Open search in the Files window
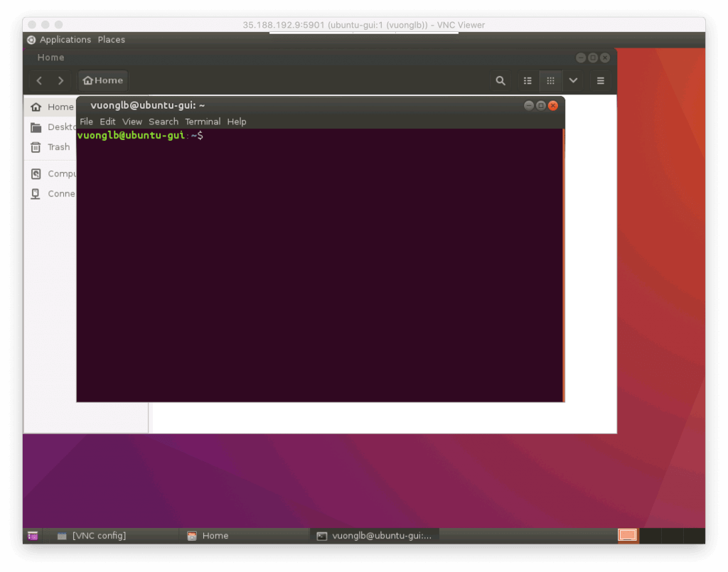The image size is (728, 572). pos(500,81)
